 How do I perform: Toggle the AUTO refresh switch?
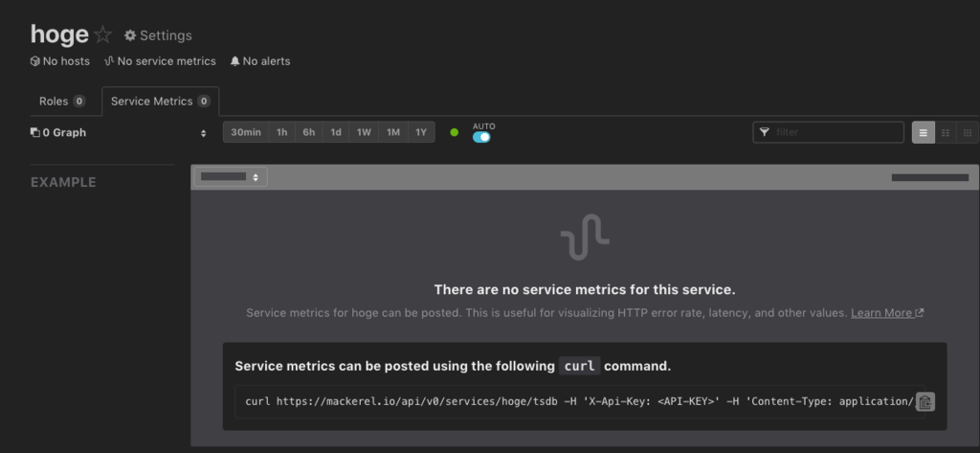click(481, 137)
